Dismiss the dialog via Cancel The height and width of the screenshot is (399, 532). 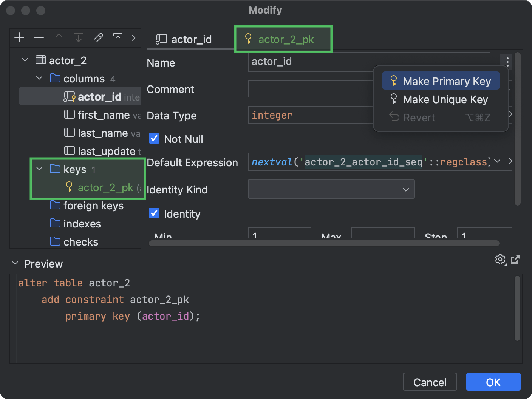point(430,382)
